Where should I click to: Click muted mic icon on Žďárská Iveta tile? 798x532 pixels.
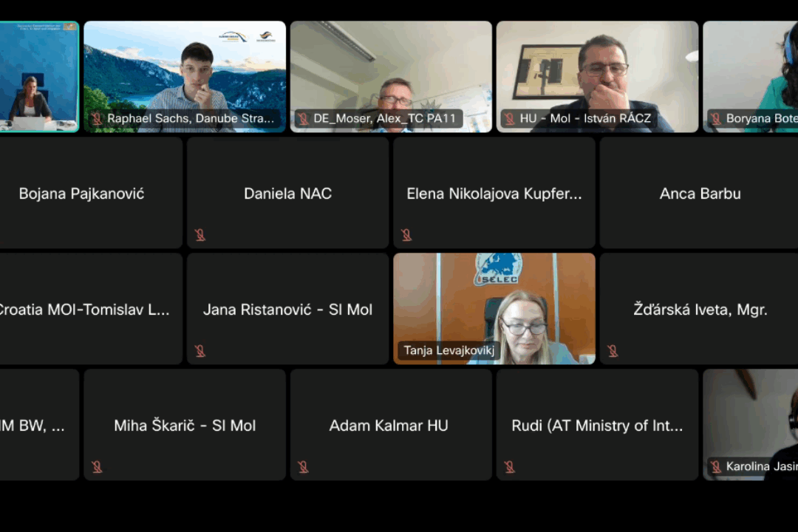(x=613, y=351)
